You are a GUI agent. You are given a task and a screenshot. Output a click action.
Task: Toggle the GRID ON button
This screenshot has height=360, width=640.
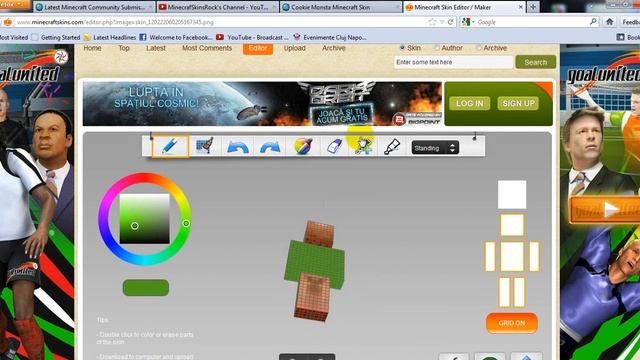coord(511,323)
